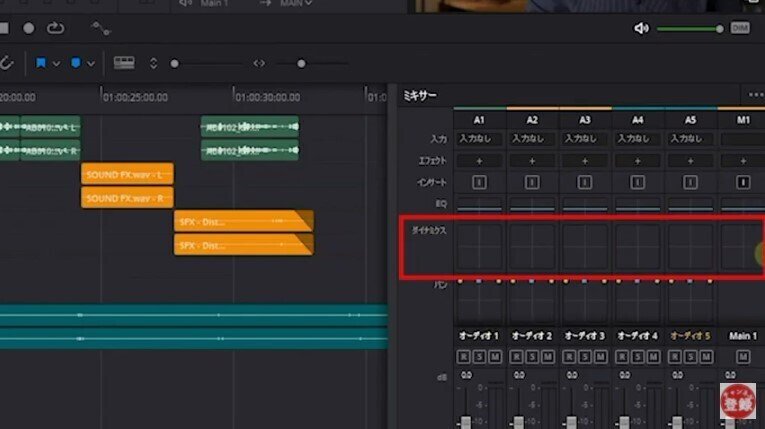Image resolution: width=765 pixels, height=429 pixels.
Task: Toggle the insert button on A3
Action: (x=584, y=183)
